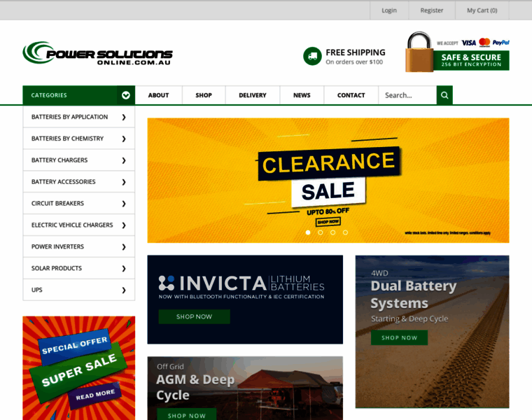The image size is (532, 420).
Task: Expand Power Inverters submenu chevron
Action: point(124,247)
